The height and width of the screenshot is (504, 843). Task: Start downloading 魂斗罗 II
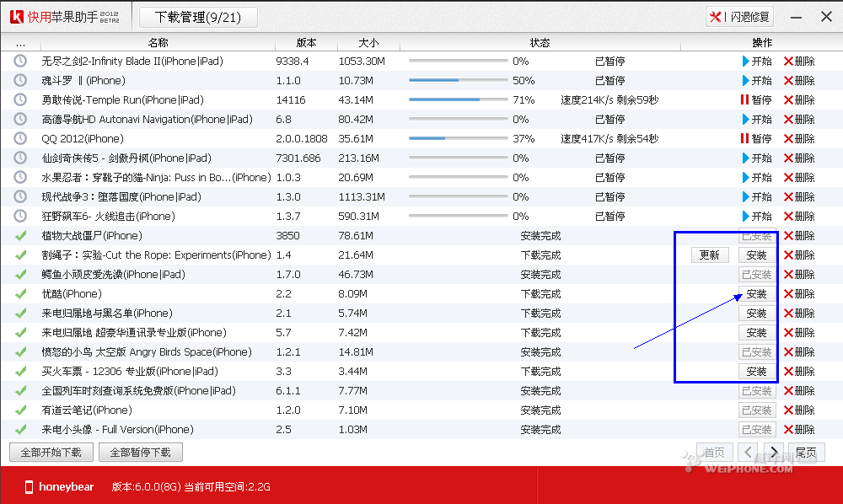pyautogui.click(x=756, y=81)
